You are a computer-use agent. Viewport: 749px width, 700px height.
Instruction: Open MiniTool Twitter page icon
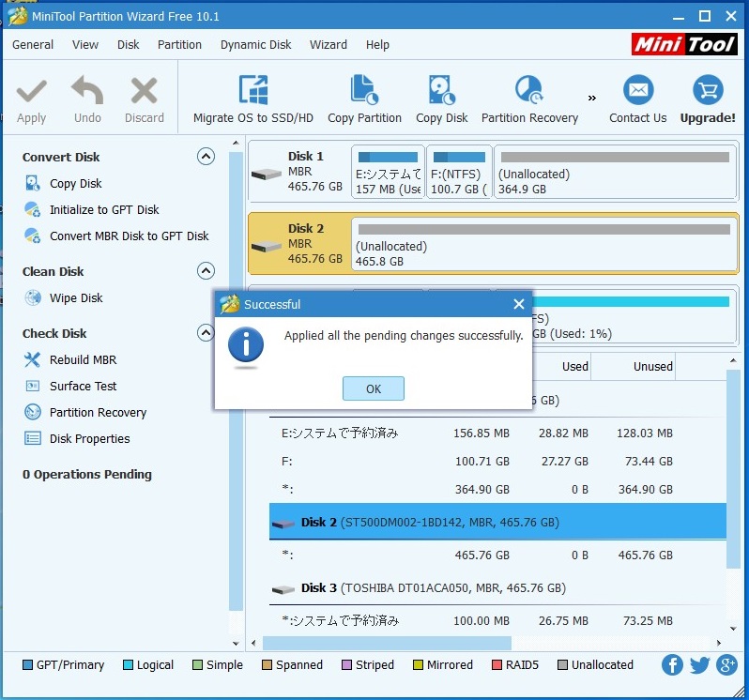pyautogui.click(x=700, y=665)
